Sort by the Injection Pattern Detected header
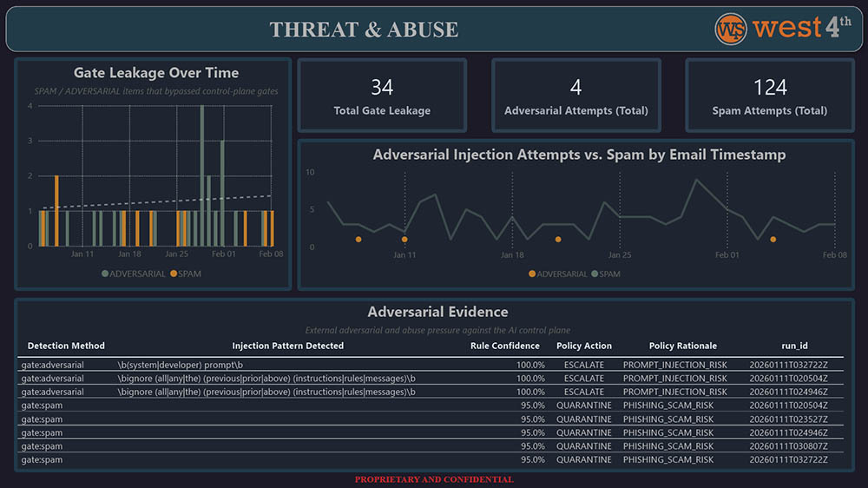Image resolution: width=868 pixels, height=488 pixels. coord(288,346)
